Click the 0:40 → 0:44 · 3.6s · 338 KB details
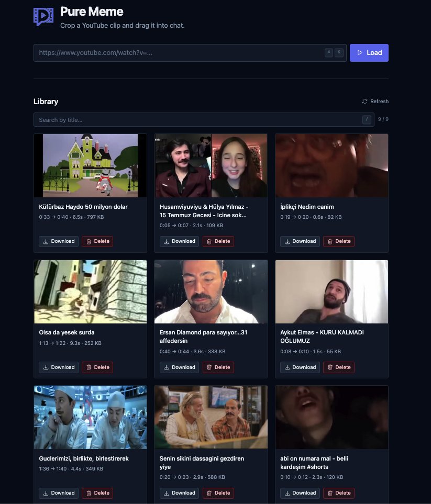Image resolution: width=431 pixels, height=504 pixels. pyautogui.click(x=192, y=351)
